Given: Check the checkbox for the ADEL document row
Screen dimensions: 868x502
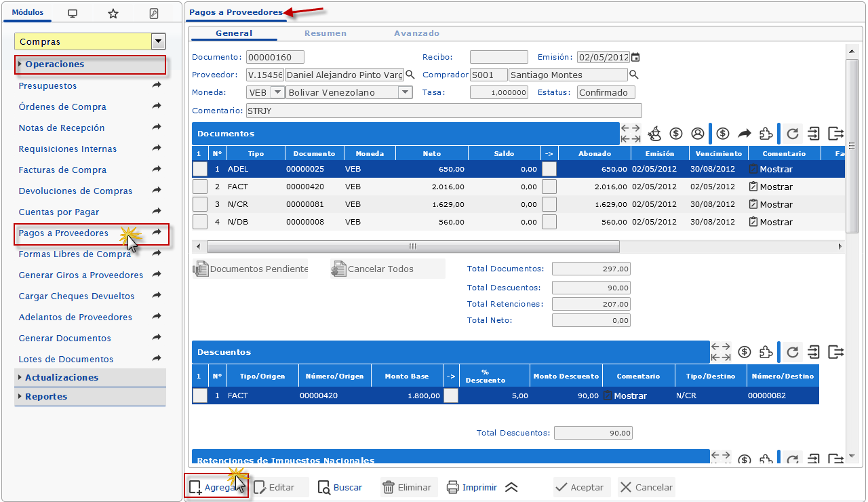Looking at the screenshot, I should (x=200, y=169).
